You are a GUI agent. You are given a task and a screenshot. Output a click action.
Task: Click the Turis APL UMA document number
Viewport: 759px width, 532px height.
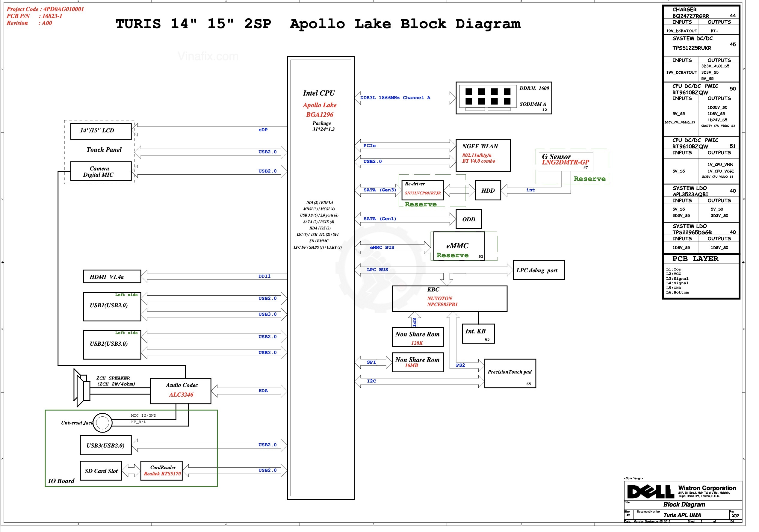(x=682, y=515)
